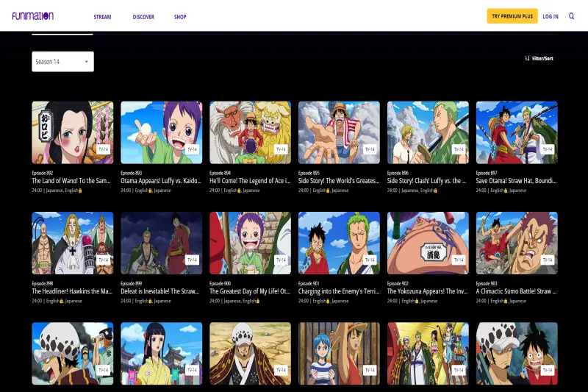Open third-row thumbnail below Episode 903
Screen dimensions: 588x392
point(517,354)
